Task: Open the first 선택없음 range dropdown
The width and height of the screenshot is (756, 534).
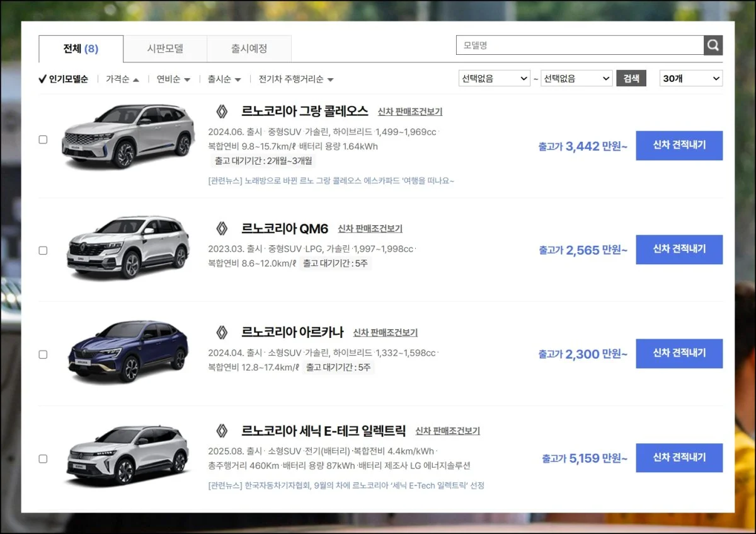Action: [495, 79]
